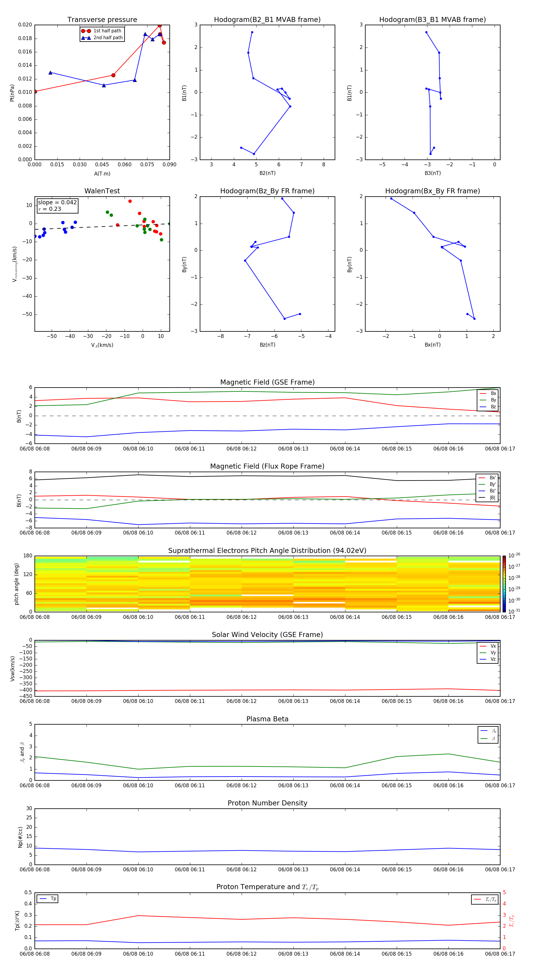Click the 'B3(nT)' x-axis label
Screen dimensions: 535x980
tap(432, 173)
